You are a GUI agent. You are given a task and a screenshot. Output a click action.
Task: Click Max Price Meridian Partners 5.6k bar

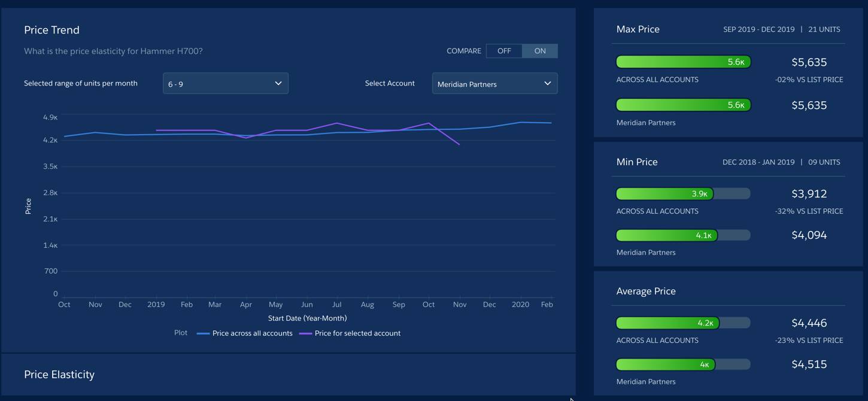(x=684, y=105)
